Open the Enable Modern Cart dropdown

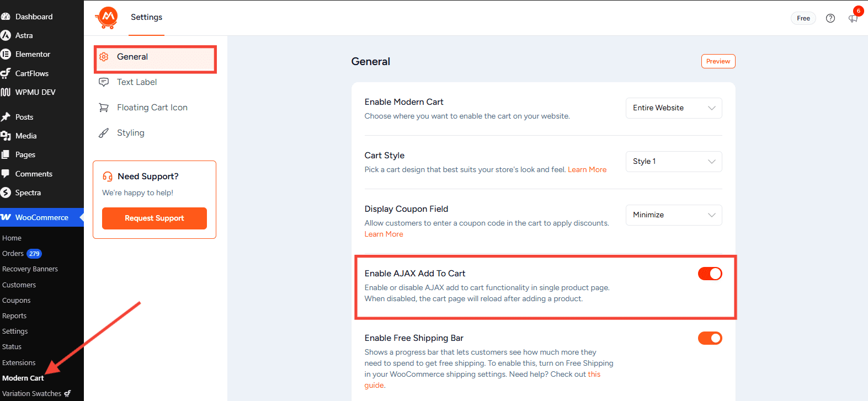(674, 108)
